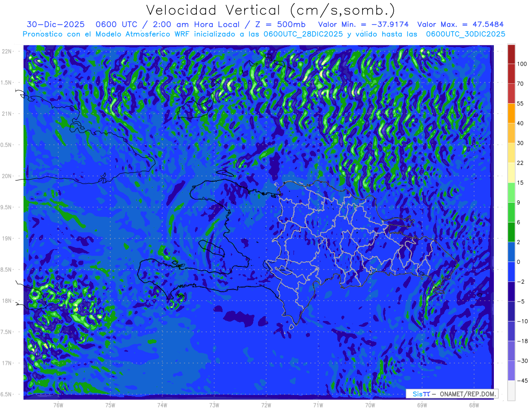Click the colorbar value '100'

tap(522, 64)
